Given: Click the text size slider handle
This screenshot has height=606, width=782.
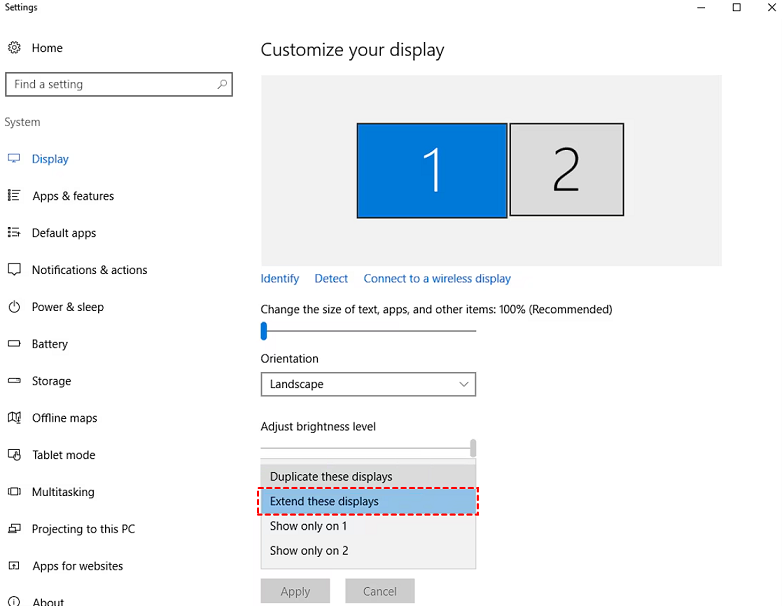Looking at the screenshot, I should click(265, 331).
